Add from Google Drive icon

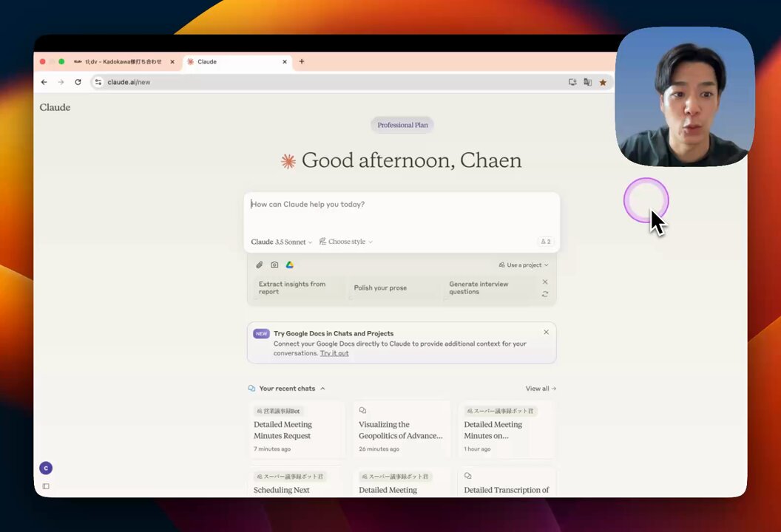289,265
